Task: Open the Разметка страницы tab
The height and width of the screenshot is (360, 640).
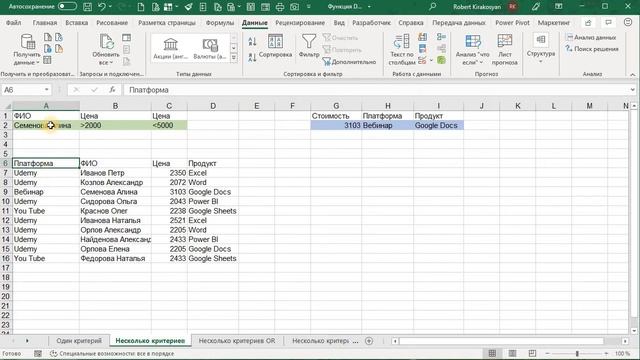Action: coord(167,23)
